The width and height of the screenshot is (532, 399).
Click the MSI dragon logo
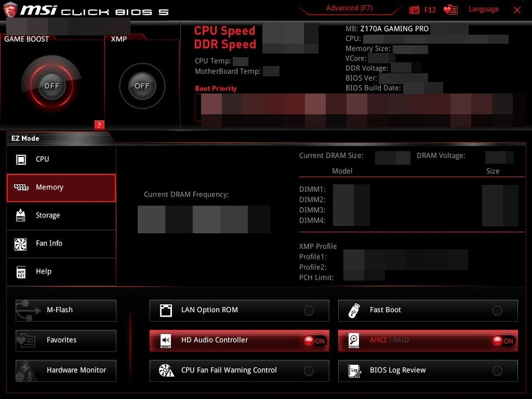10,10
